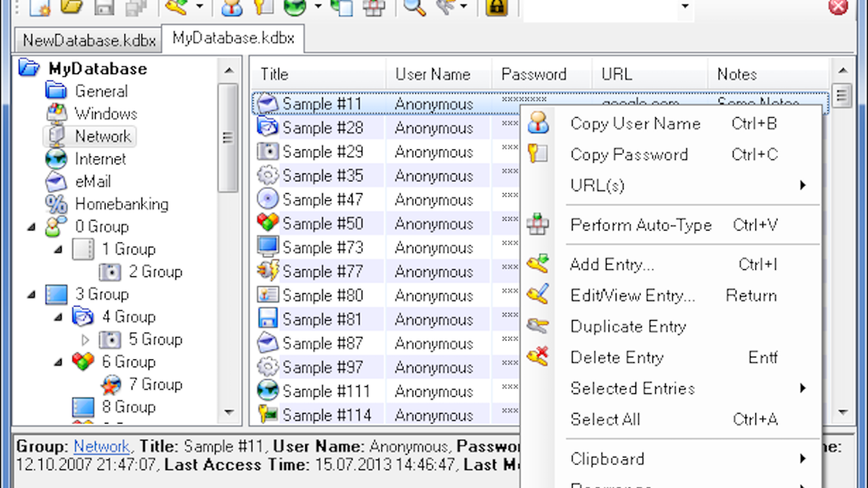Click the group tree scrollbar down arrow

[229, 413]
